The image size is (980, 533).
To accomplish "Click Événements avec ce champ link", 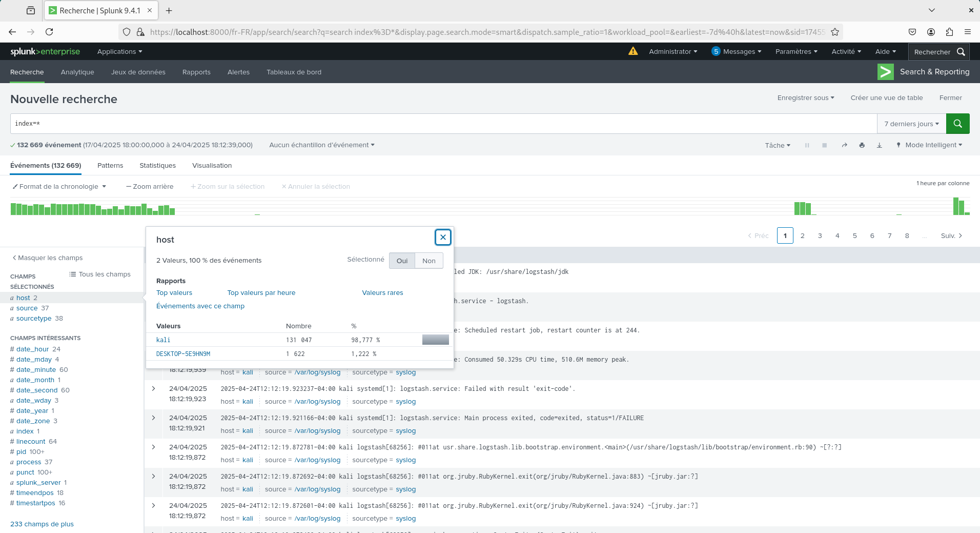I will [200, 306].
